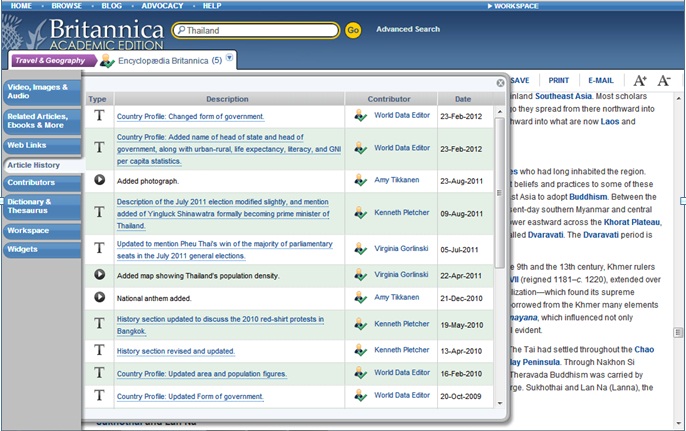Open Advanced Search

(x=408, y=29)
